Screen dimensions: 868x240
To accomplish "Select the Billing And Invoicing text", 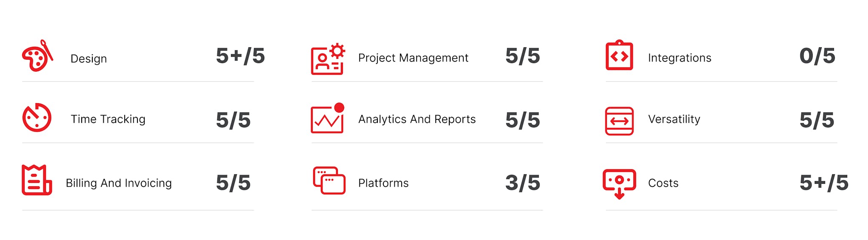I will coord(119,183).
